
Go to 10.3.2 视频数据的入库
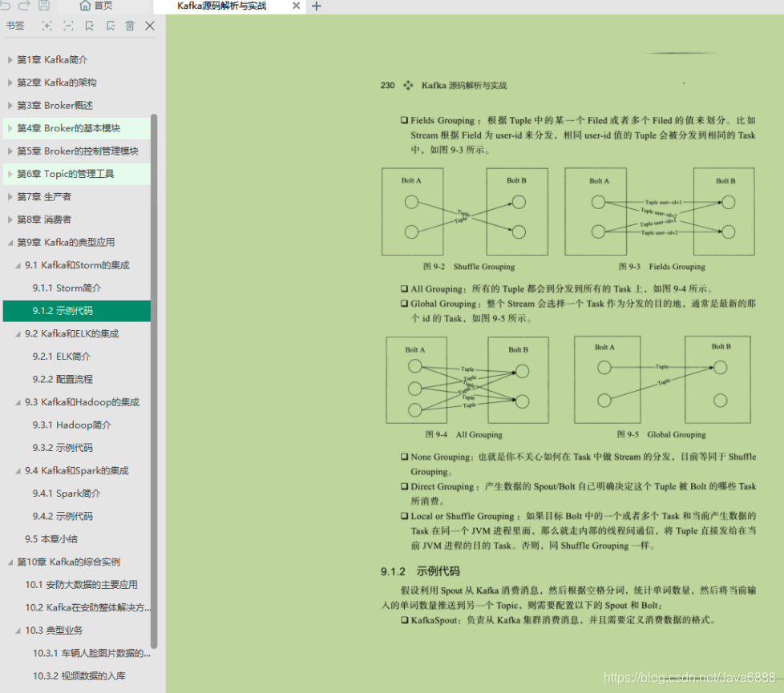coord(79,676)
